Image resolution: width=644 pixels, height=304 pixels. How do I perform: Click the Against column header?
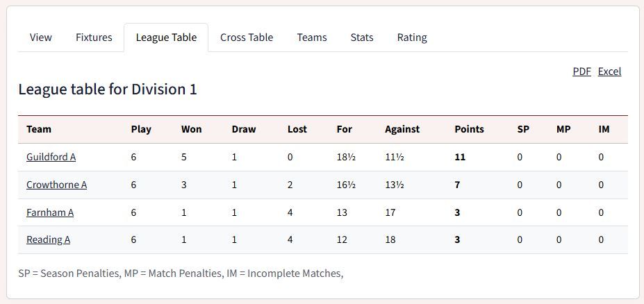[402, 129]
